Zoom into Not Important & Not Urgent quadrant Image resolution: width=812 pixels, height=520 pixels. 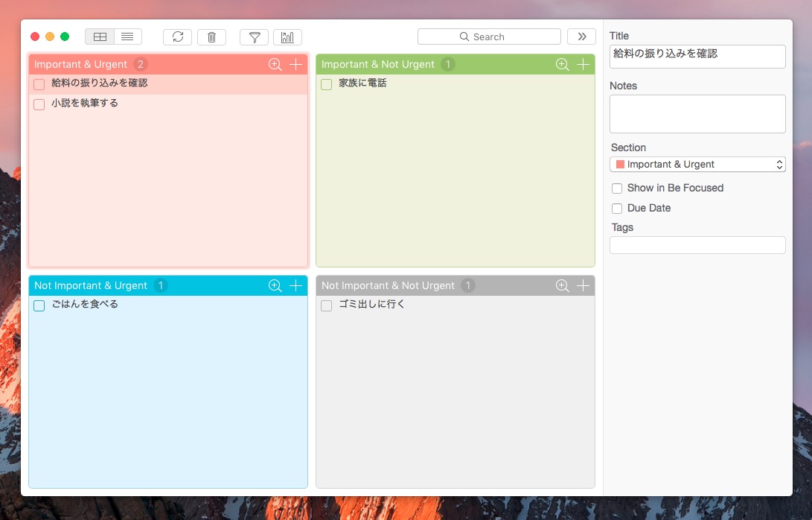[x=563, y=285]
